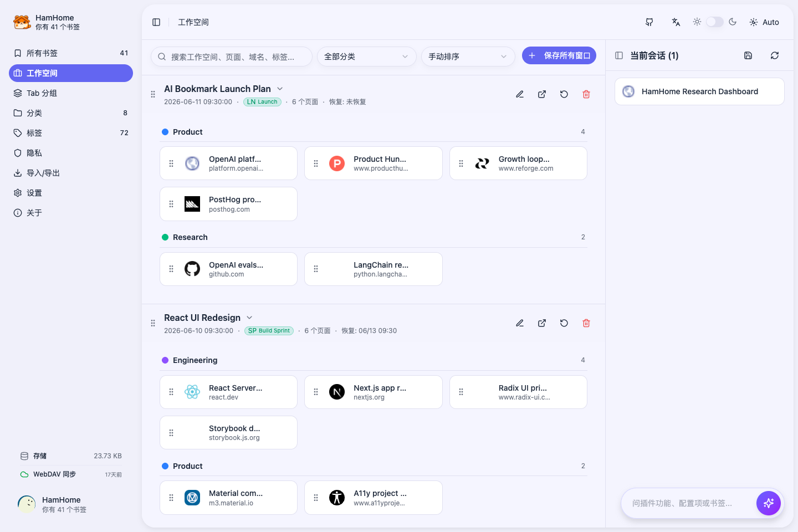Delete the AI Bookmark Launch Plan workspace

[x=586, y=94]
